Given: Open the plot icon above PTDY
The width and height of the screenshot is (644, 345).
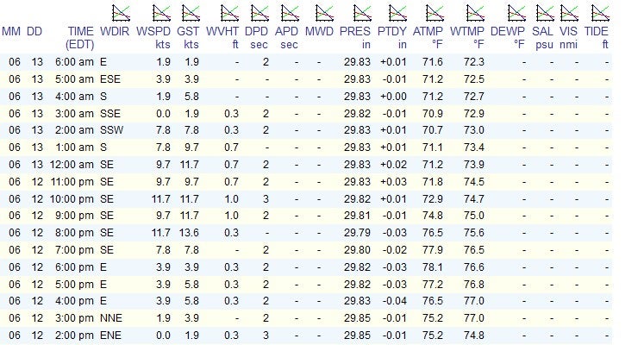Looking at the screenshot, I should (x=398, y=13).
